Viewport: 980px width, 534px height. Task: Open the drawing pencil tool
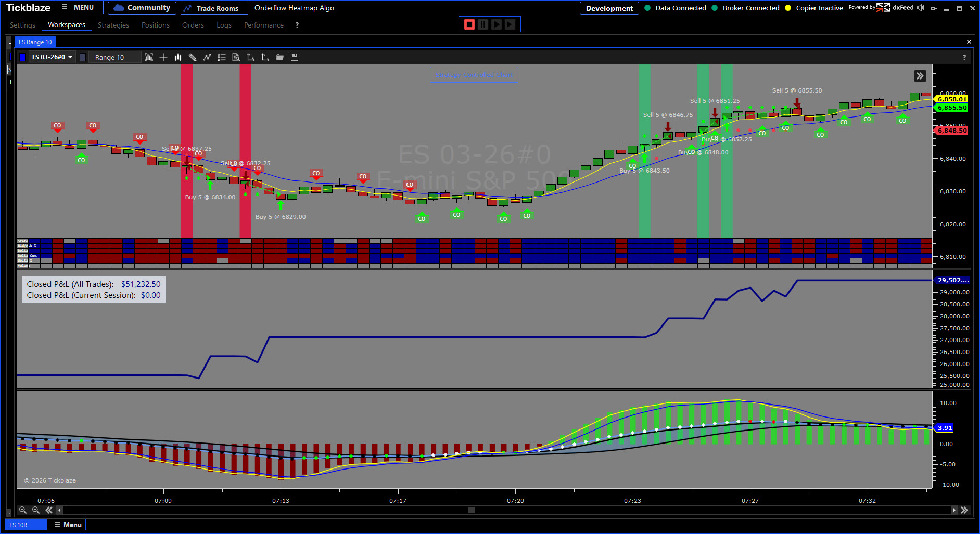pyautogui.click(x=193, y=57)
